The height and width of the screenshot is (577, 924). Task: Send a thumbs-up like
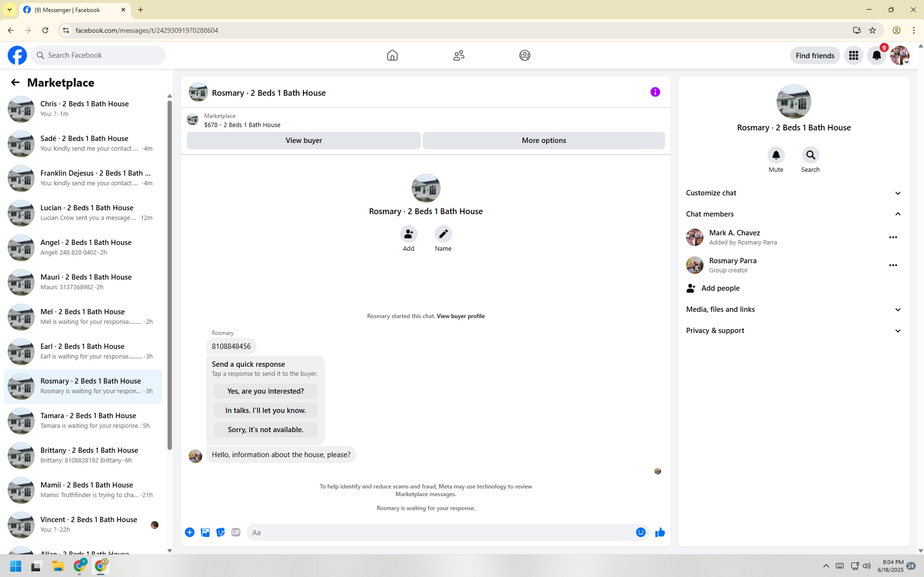point(660,532)
